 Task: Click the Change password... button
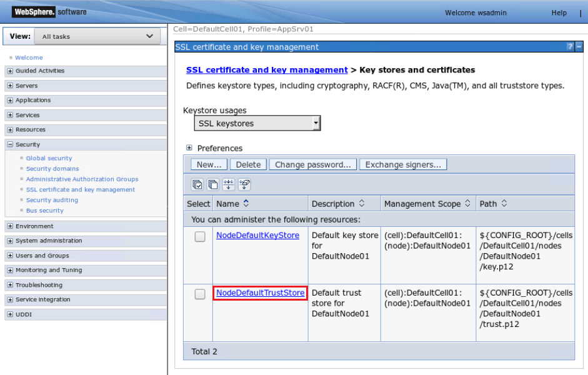pos(313,164)
